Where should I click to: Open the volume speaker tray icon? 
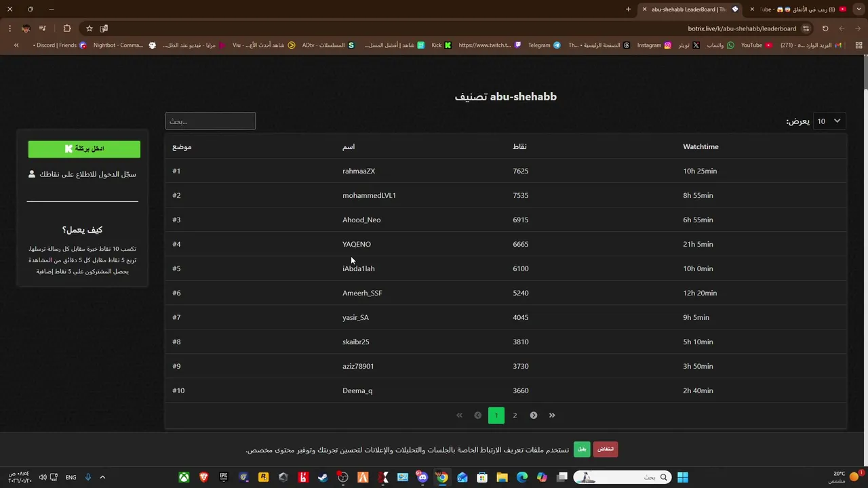(43, 477)
